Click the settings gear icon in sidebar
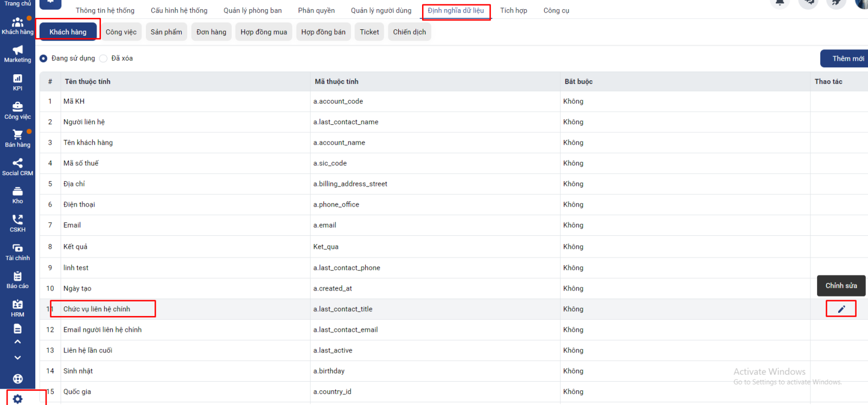Screen dimensions: 868x405 (17, 399)
